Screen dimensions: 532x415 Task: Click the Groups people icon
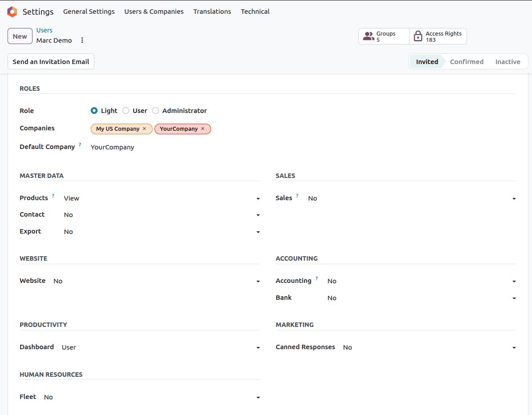pos(369,36)
